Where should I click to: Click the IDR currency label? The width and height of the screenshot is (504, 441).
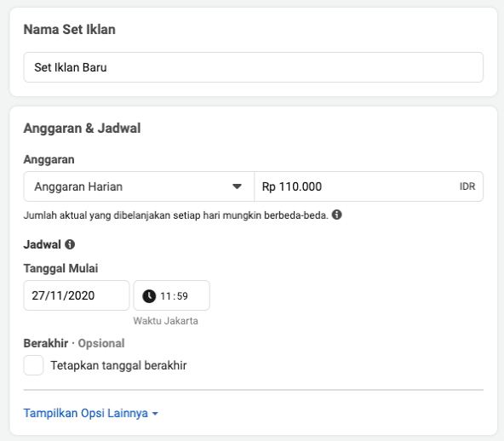tap(467, 186)
